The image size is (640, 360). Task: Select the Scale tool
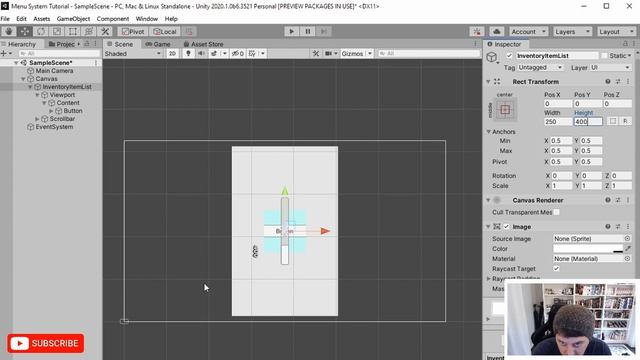56,31
